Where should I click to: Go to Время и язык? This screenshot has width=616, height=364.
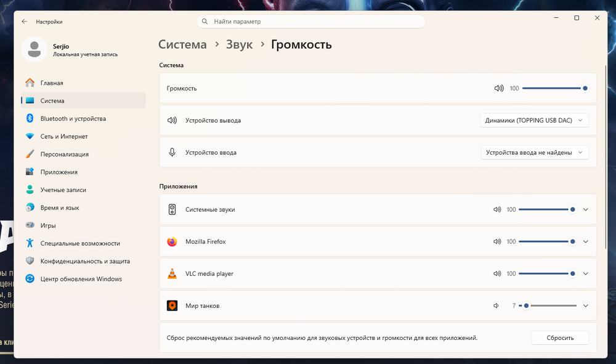click(x=83, y=208)
